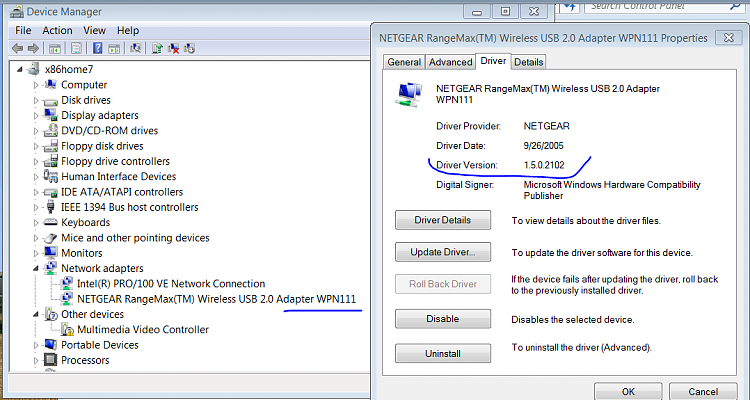Screen dimensions: 750x400
Task: Click the Forward arrow in Device Manager toolbar
Action: 33,48
